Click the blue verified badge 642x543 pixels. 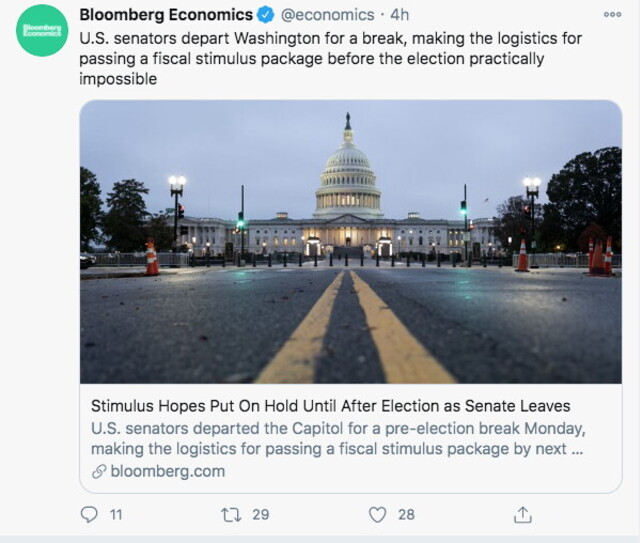click(265, 15)
